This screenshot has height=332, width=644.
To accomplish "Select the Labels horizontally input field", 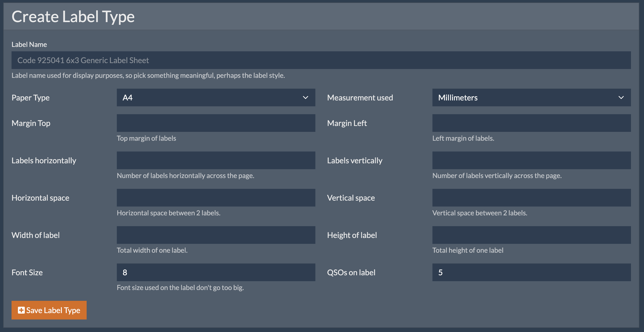I will 216,160.
